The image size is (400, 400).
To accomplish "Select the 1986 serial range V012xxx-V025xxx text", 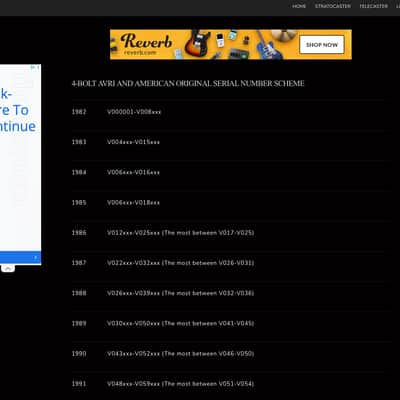I will tap(134, 233).
